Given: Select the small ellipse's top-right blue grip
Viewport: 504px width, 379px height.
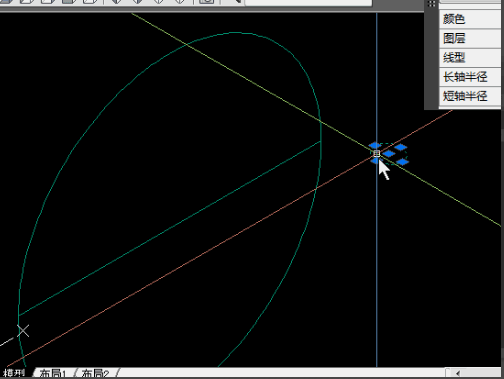Looking at the screenshot, I should (x=400, y=147).
